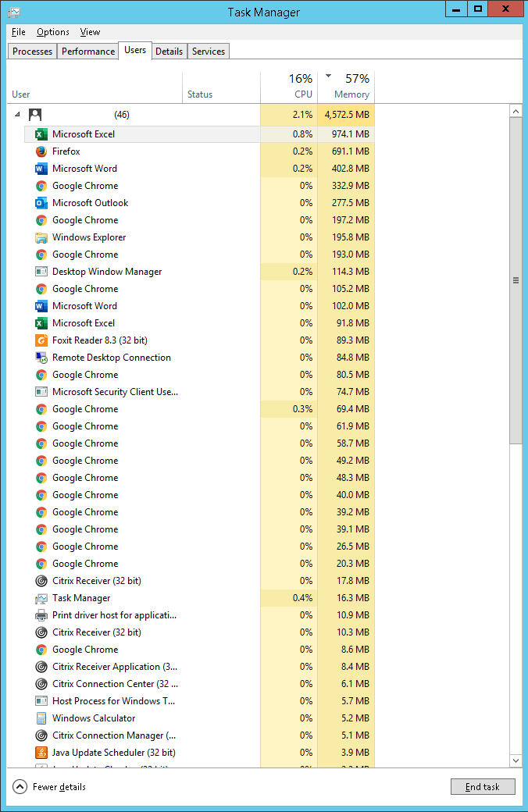Click the vertical scrollbar thumb
Image resolution: width=528 pixels, height=812 pixels.
pyautogui.click(x=516, y=280)
